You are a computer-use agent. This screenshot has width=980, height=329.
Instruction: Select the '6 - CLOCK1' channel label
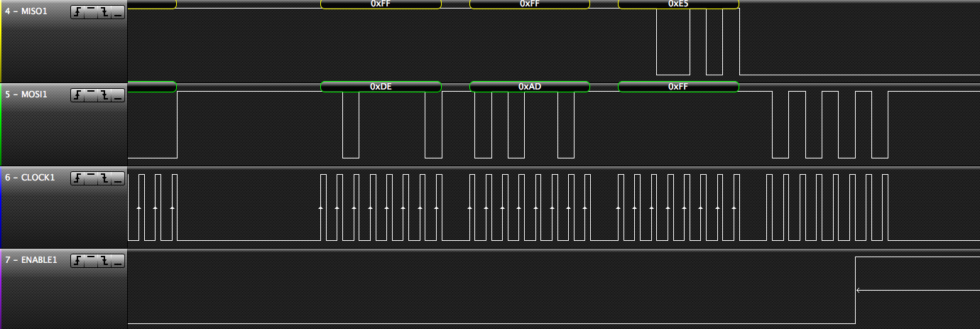coord(30,177)
